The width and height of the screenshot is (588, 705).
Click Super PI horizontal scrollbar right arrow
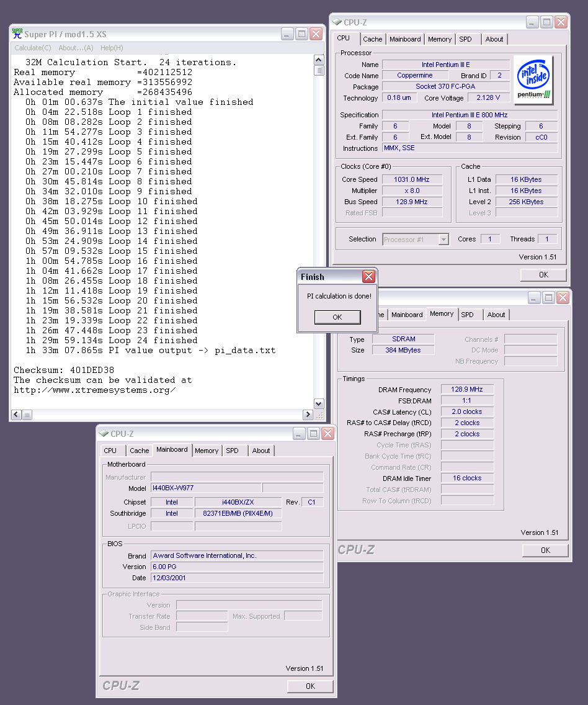[x=308, y=415]
